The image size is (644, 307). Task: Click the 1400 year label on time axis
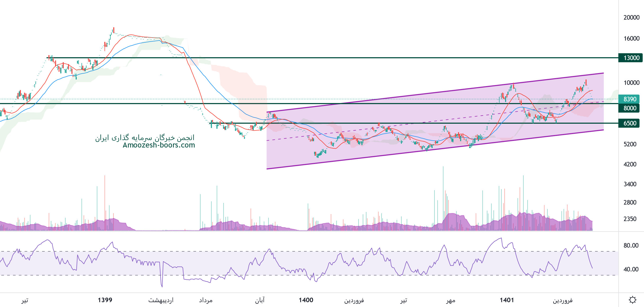306,300
